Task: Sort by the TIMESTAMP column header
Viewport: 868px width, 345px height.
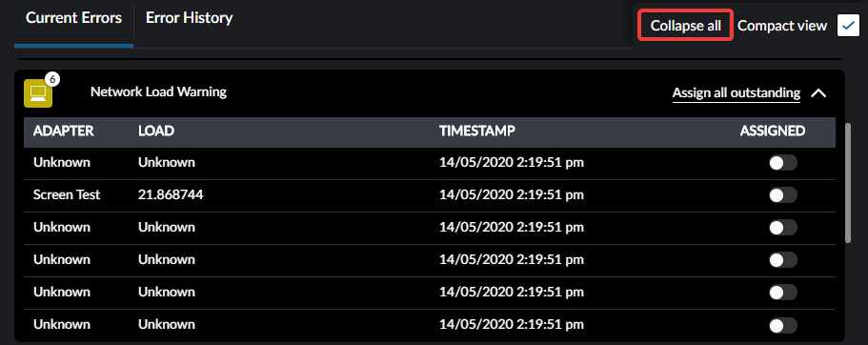Action: click(477, 132)
